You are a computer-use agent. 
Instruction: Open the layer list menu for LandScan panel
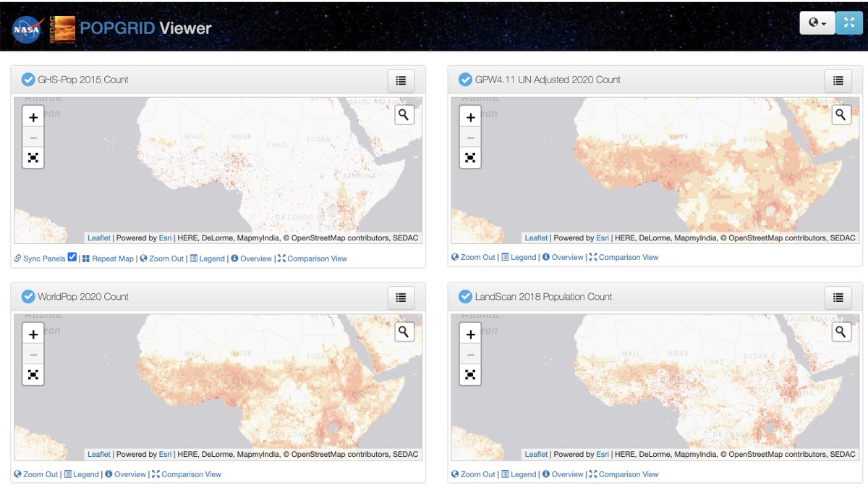838,297
